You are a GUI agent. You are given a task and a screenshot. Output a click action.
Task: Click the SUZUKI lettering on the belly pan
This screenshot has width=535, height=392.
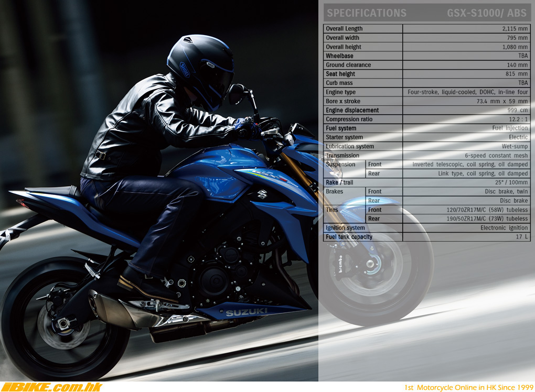(x=247, y=312)
